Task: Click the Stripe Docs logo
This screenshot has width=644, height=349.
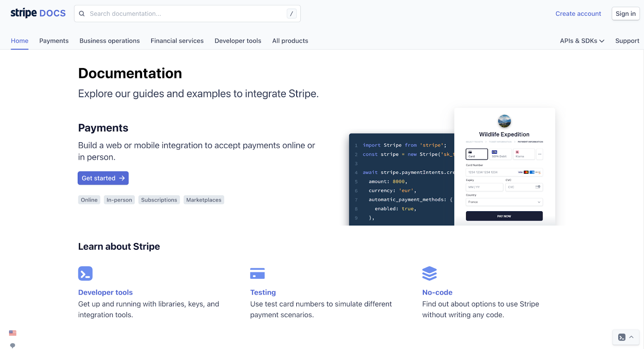Action: pos(38,13)
